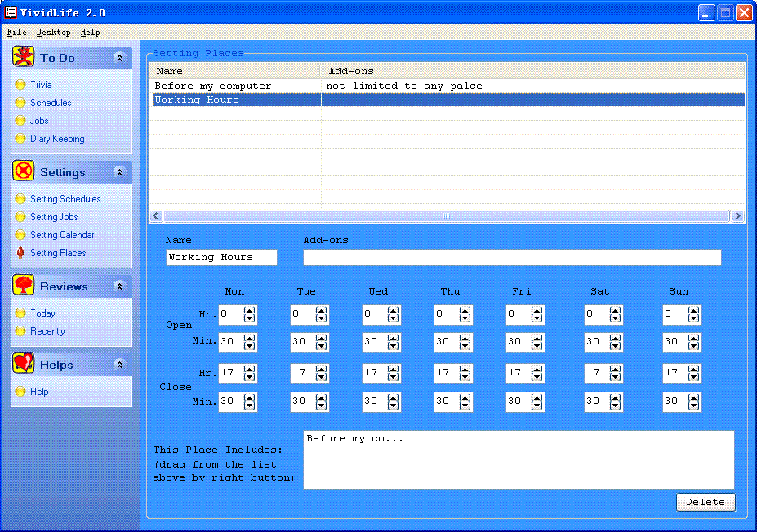The height and width of the screenshot is (532, 757).
Task: Click the yellow bullet beside Trivia
Action: click(20, 85)
